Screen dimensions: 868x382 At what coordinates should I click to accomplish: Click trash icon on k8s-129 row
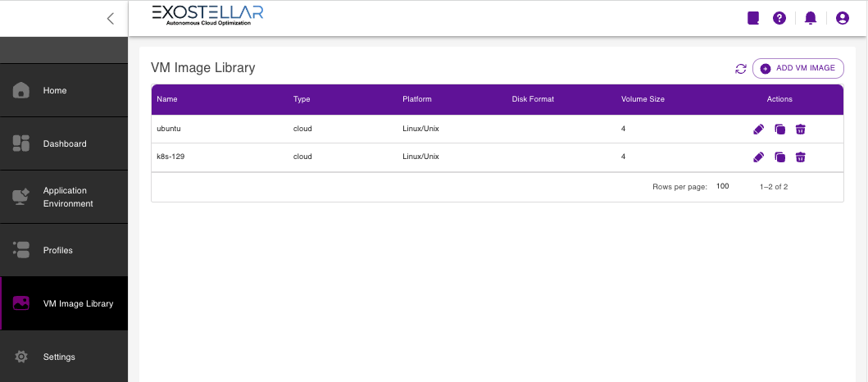801,157
